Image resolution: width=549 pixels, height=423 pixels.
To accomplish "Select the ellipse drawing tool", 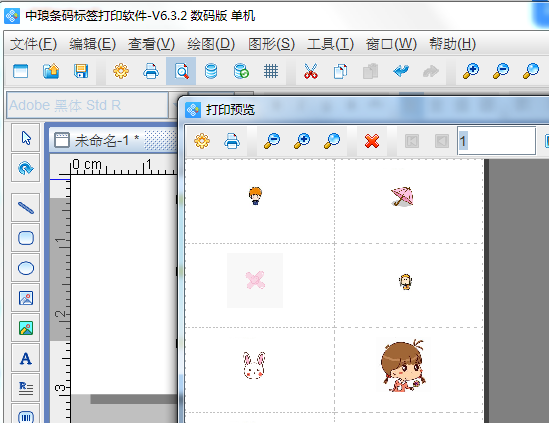I will [x=26, y=268].
